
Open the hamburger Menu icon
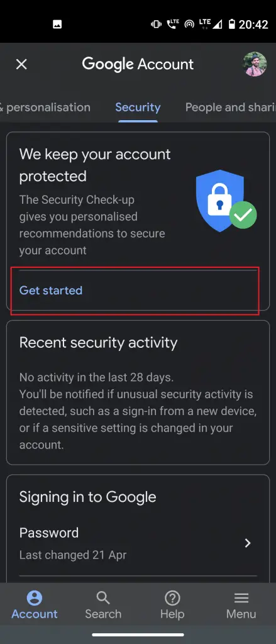click(x=241, y=598)
